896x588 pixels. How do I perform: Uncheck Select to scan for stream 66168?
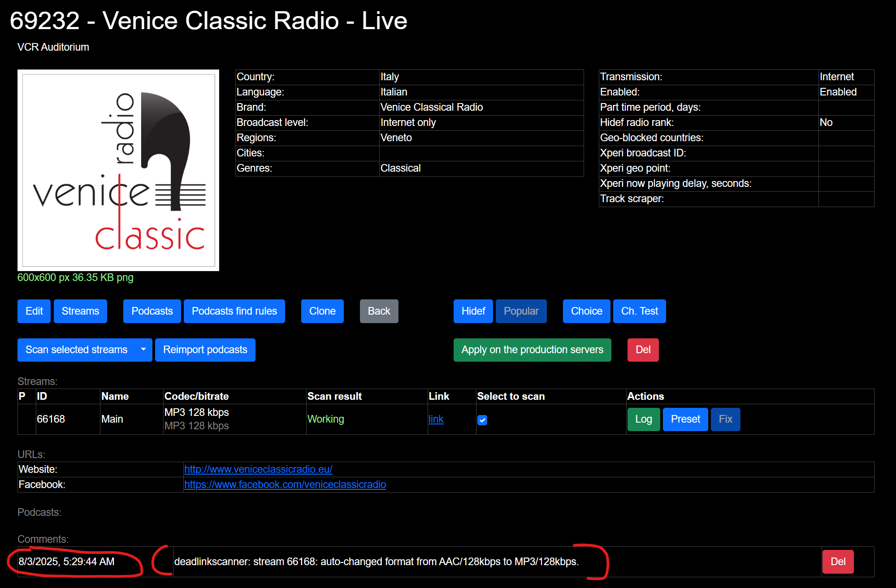(482, 420)
